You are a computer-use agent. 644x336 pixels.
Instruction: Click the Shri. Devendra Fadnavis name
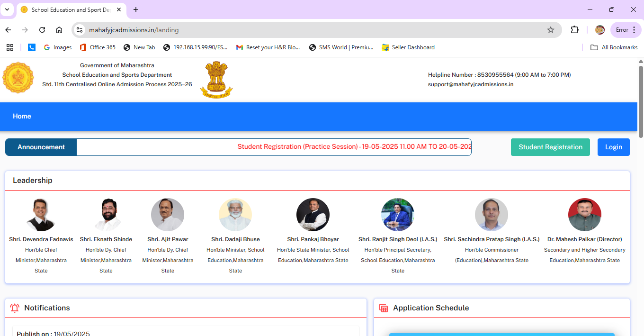point(41,239)
